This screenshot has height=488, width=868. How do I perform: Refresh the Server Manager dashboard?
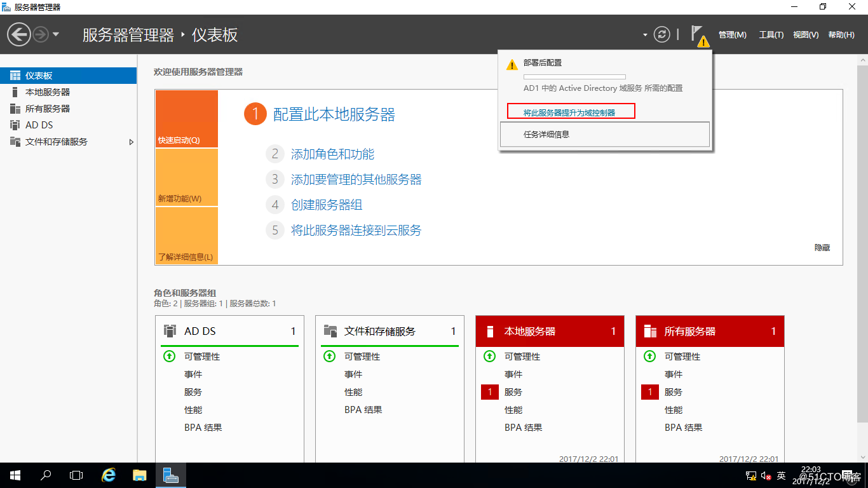click(x=662, y=34)
